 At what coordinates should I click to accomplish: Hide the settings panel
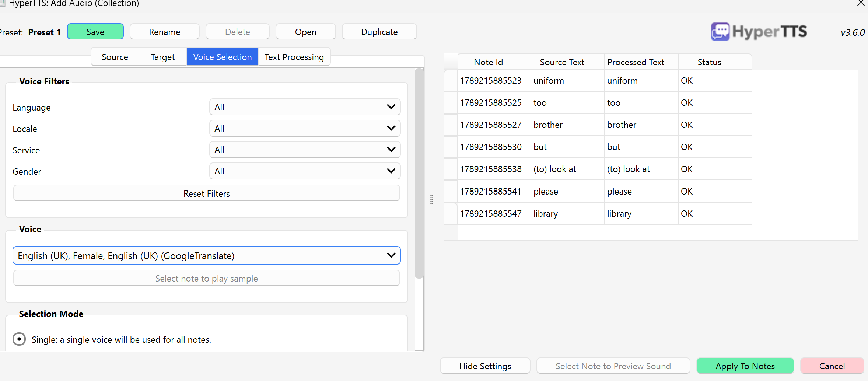485,366
